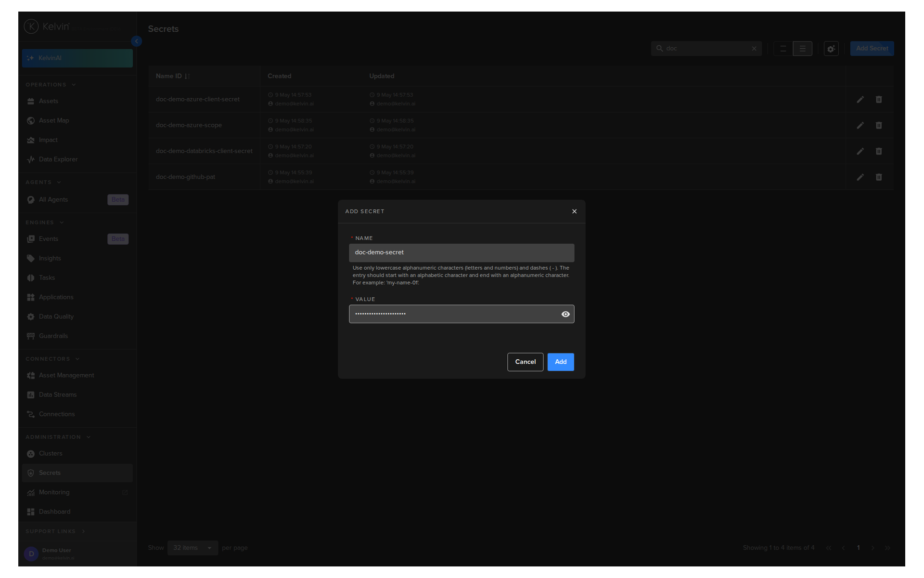This screenshot has height=578, width=924.
Task: Click the Guardrails icon in sidebar
Action: point(31,336)
